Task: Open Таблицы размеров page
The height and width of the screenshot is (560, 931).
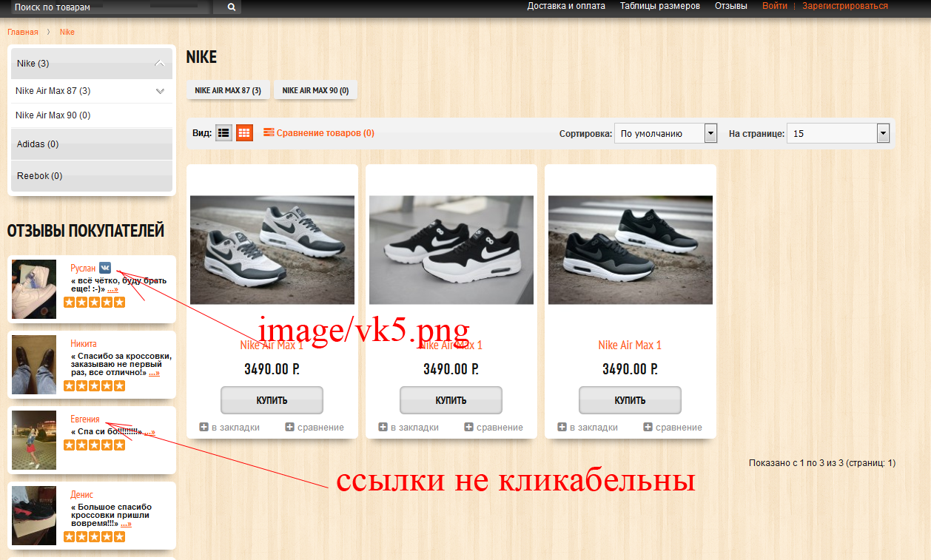Action: point(660,6)
